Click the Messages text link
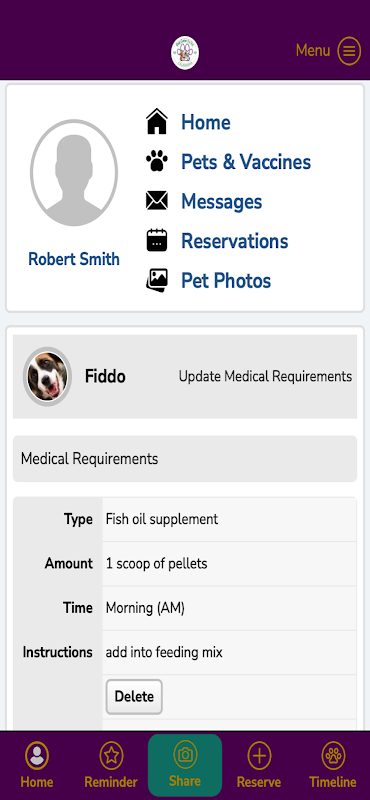 (221, 202)
